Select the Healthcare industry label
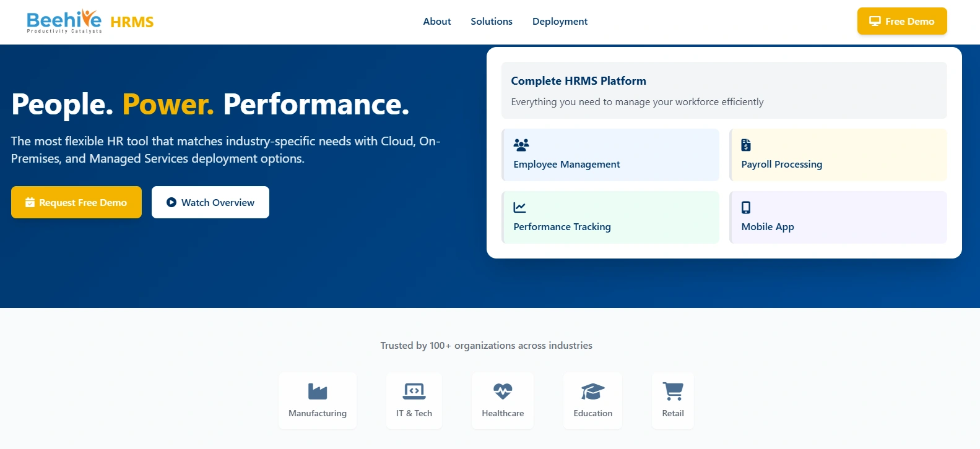The height and width of the screenshot is (449, 980). tap(503, 413)
